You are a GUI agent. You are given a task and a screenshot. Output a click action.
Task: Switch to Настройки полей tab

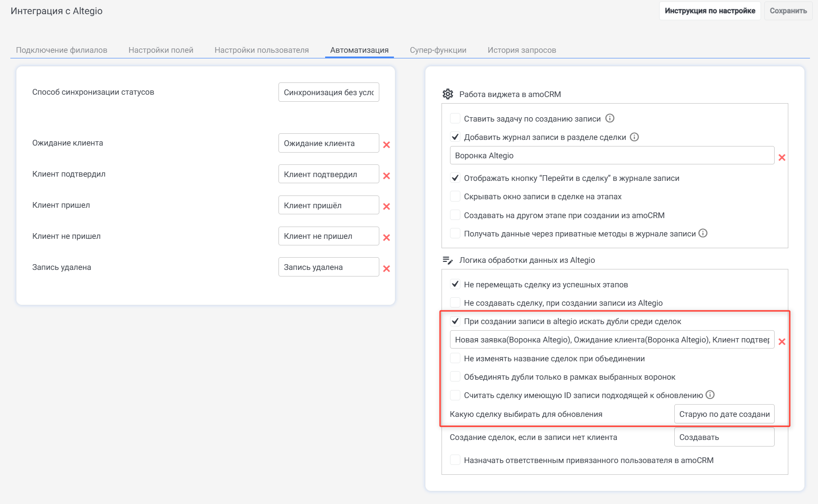(161, 50)
